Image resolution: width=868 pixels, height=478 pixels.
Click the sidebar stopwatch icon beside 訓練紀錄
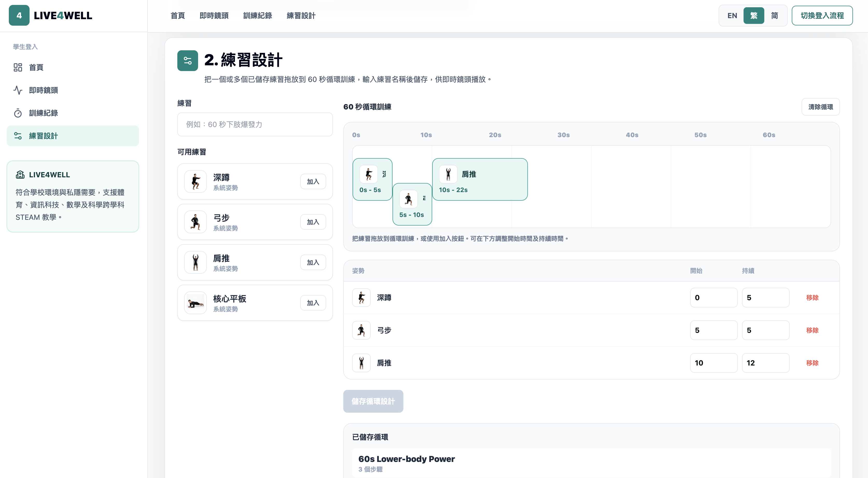pos(18,113)
